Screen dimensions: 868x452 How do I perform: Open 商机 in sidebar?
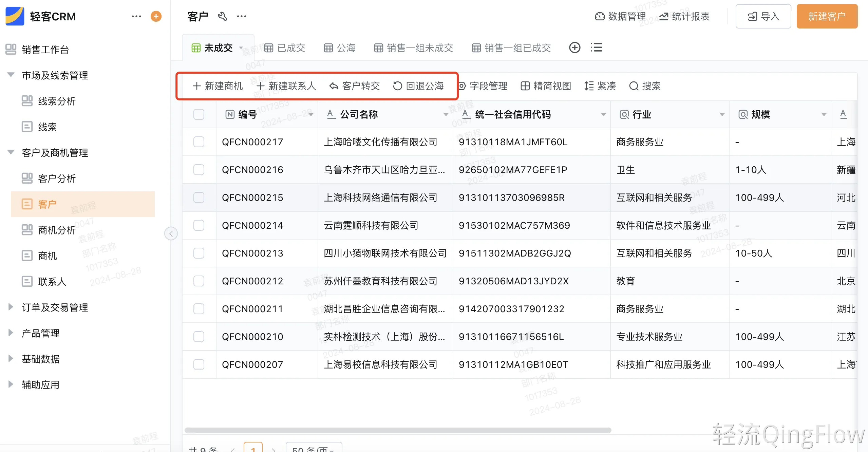tap(39, 256)
